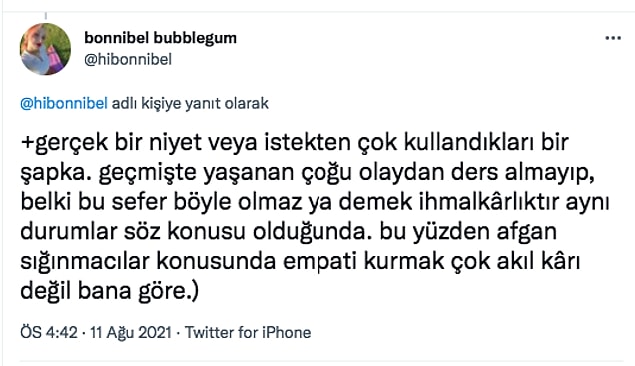Open the three-dot more options menu
The height and width of the screenshot is (366, 635).
click(613, 38)
